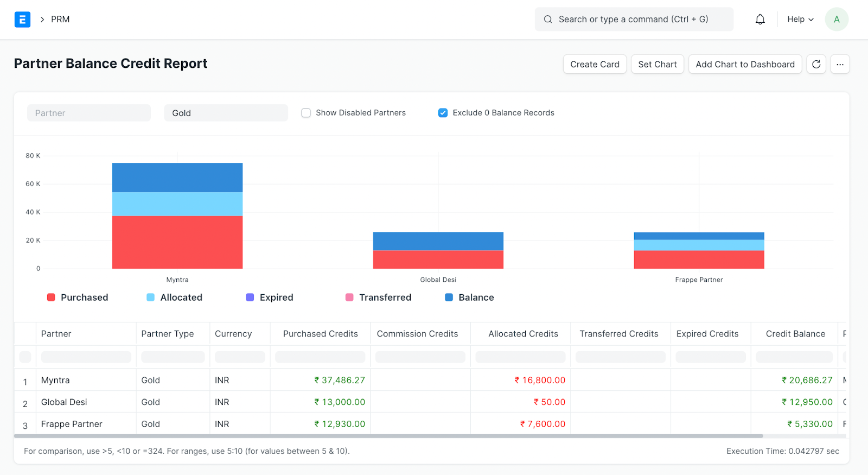Open the Gold partner type filter

pos(226,113)
